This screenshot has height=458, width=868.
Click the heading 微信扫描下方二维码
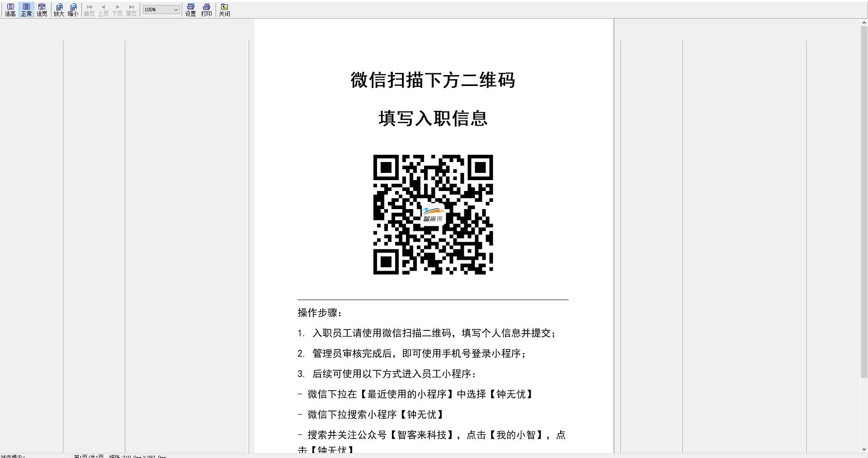pyautogui.click(x=433, y=80)
